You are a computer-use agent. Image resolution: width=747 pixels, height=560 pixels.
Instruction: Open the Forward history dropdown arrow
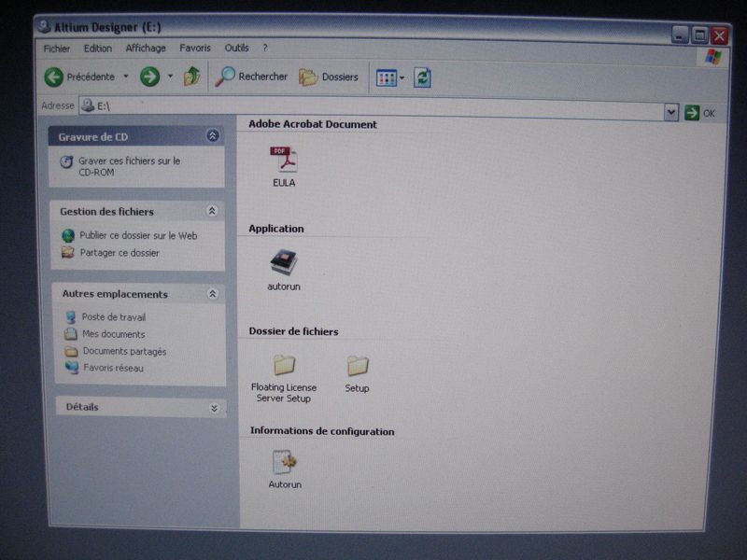tap(170, 77)
